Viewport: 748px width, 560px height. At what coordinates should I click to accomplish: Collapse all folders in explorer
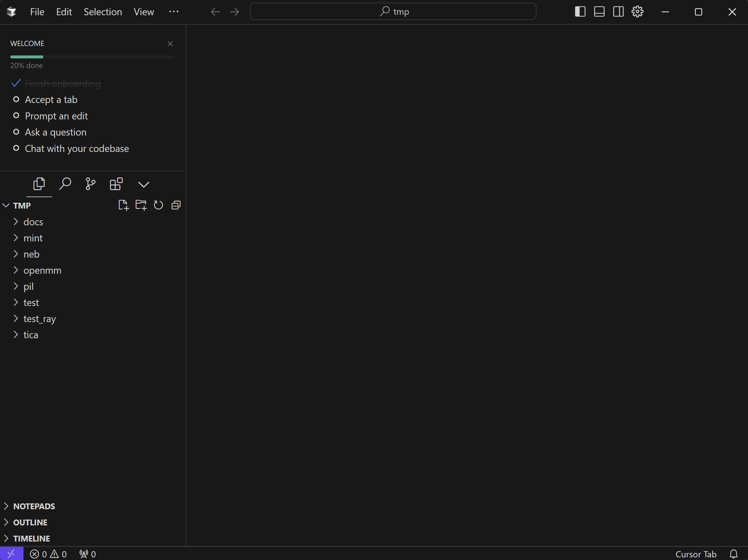coord(176,205)
